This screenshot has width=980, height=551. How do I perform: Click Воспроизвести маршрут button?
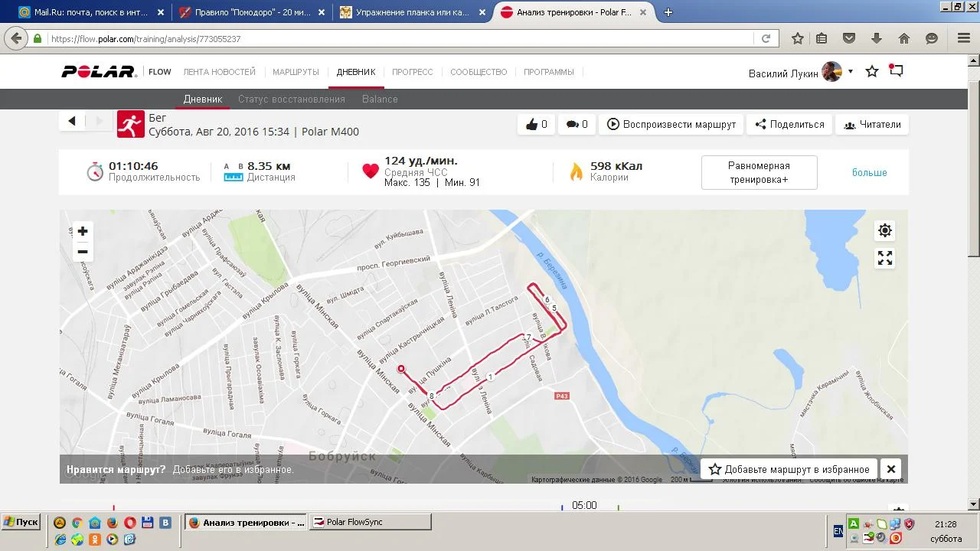(671, 124)
